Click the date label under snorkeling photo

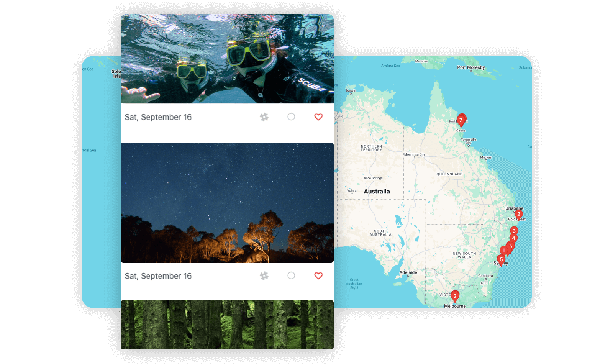(158, 117)
